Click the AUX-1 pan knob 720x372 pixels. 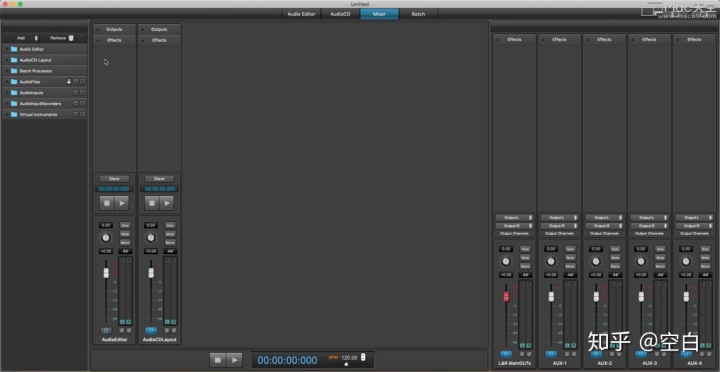[x=551, y=261]
